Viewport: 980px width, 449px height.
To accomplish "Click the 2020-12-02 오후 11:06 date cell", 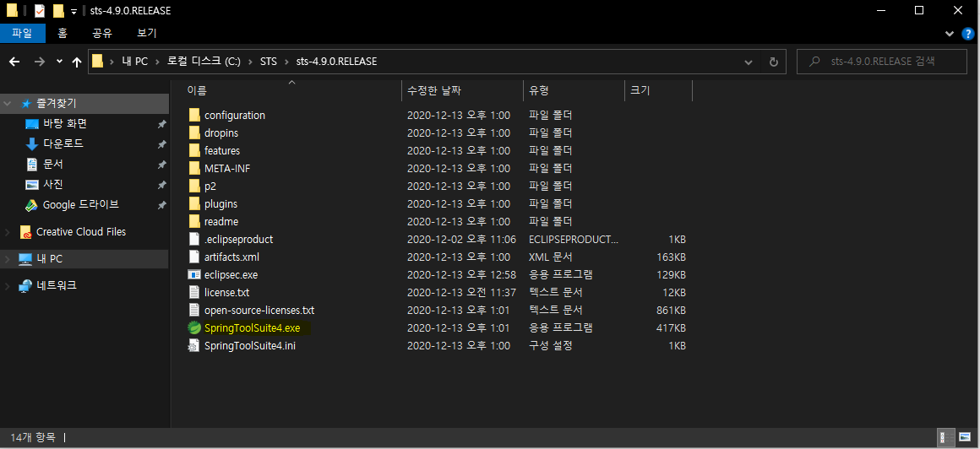I will (x=461, y=239).
